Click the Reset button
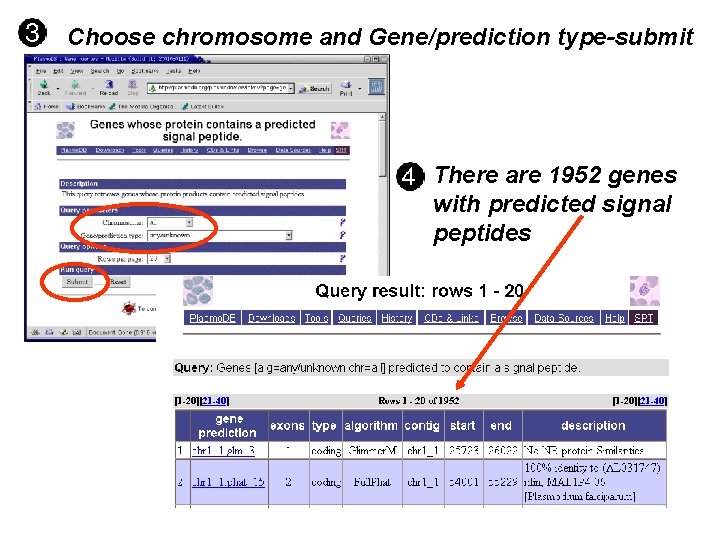This screenshot has width=720, height=540. [118, 282]
